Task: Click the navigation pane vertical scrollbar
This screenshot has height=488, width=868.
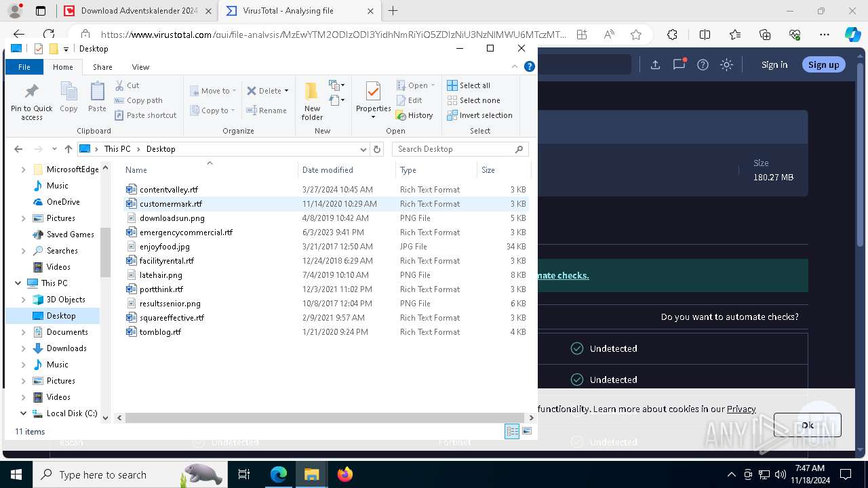Action: [x=105, y=252]
